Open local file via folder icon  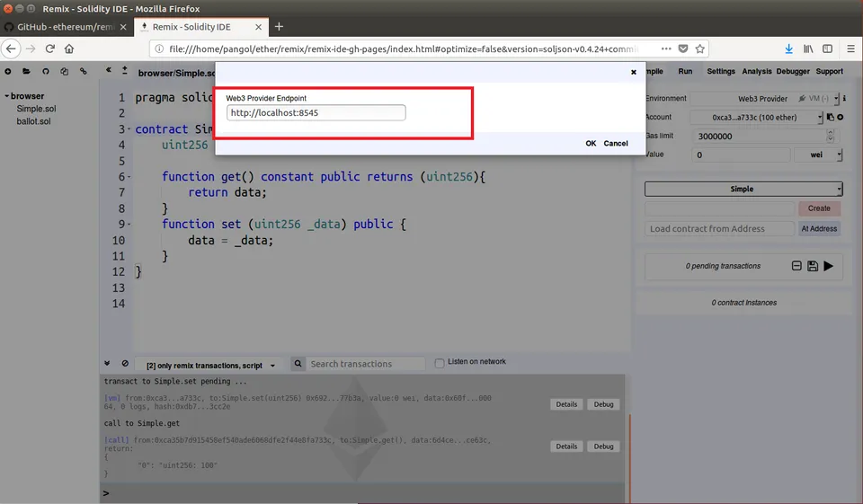tap(26, 72)
